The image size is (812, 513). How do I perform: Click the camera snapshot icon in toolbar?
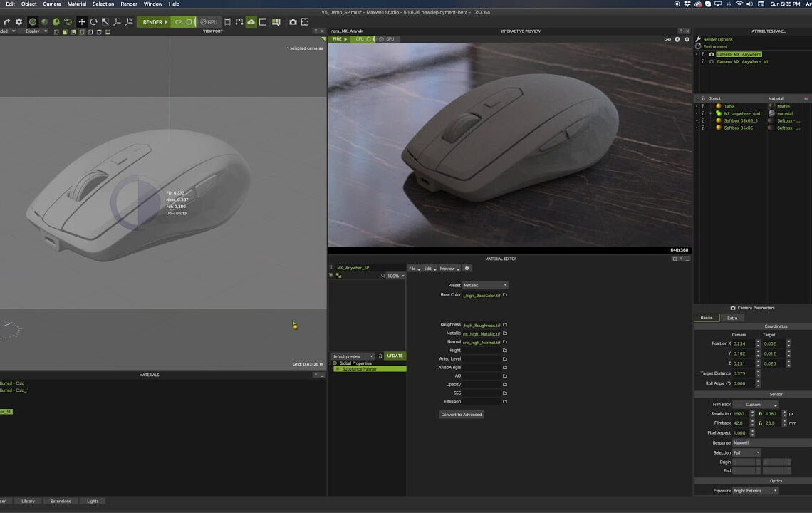tap(293, 22)
